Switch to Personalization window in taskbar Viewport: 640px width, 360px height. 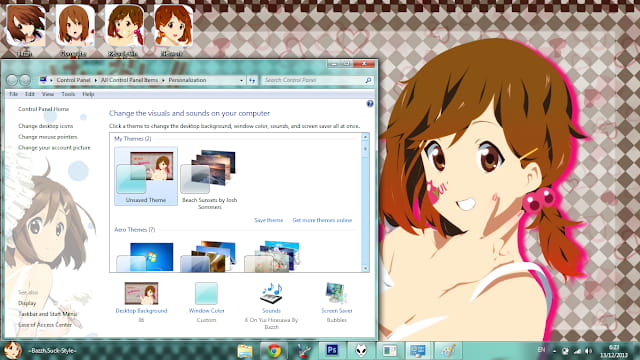click(x=418, y=351)
